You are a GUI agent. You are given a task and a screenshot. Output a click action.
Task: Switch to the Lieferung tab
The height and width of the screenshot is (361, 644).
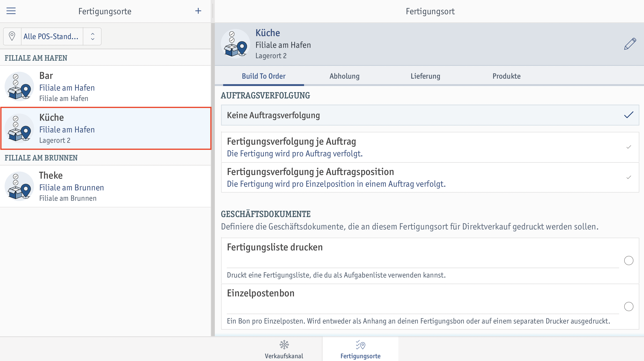tap(425, 76)
